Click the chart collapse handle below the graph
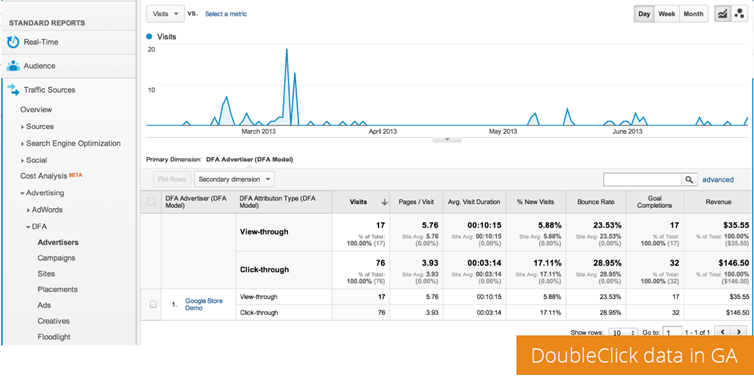 [447, 139]
